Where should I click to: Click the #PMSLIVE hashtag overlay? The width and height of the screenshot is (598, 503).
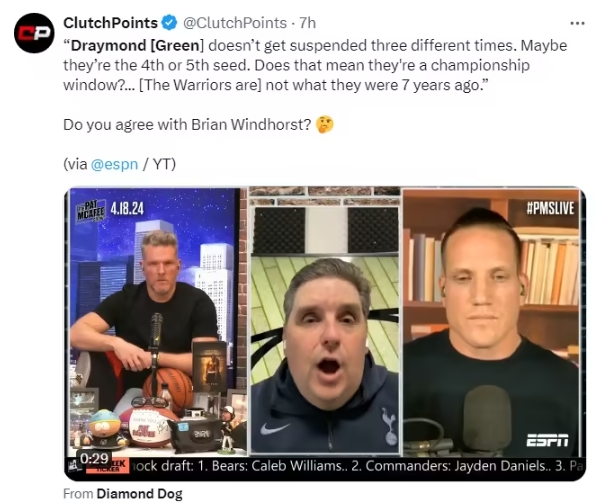[x=550, y=209]
